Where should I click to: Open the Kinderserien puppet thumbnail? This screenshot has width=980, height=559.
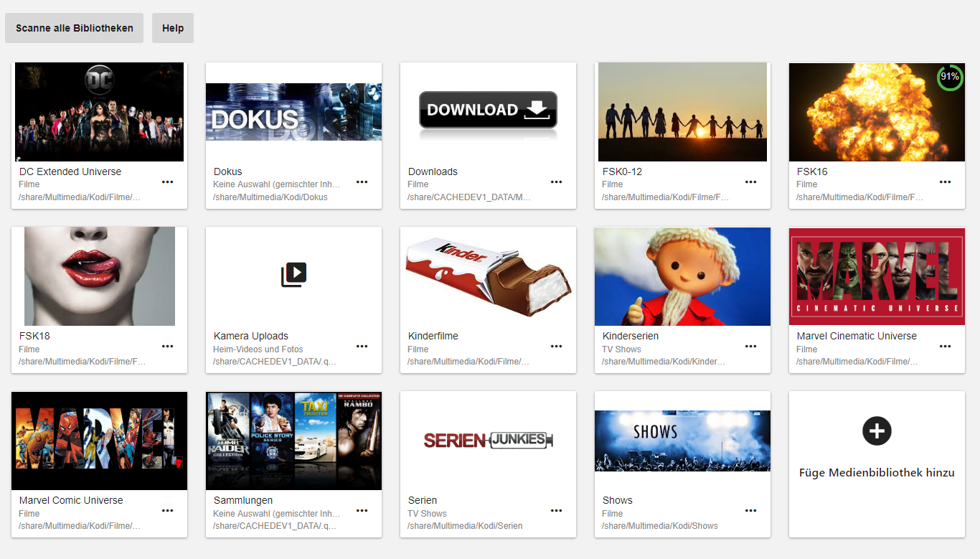pos(682,276)
